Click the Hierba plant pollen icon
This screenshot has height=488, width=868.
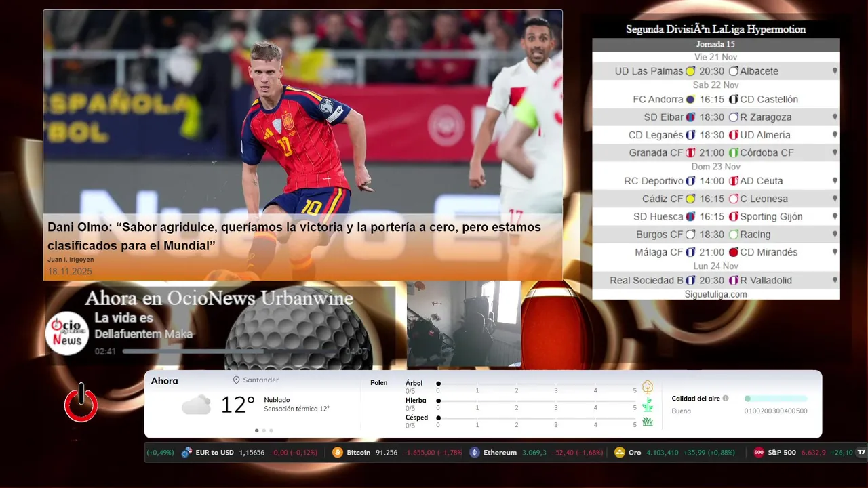(x=648, y=405)
